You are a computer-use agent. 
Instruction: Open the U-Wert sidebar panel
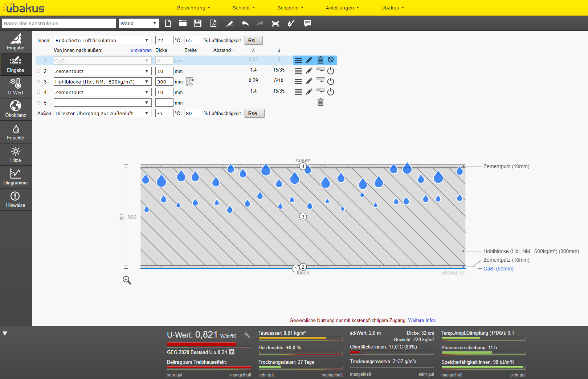point(16,87)
